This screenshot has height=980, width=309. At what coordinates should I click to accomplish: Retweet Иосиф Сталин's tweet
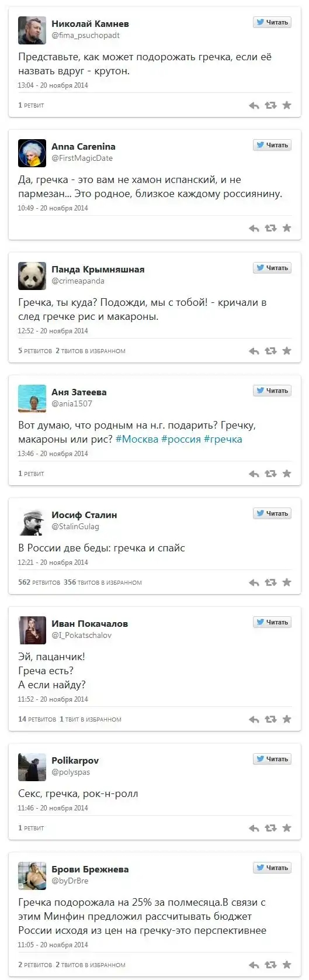270,582
